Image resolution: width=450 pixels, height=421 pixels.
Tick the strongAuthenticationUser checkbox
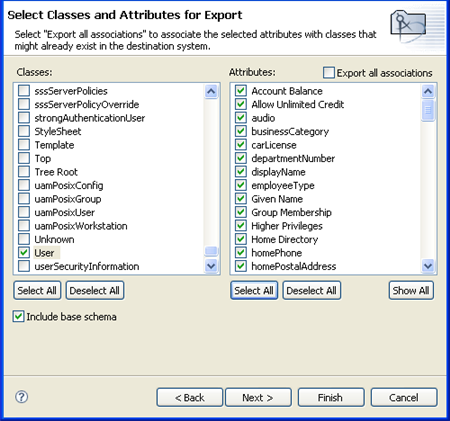tap(24, 118)
